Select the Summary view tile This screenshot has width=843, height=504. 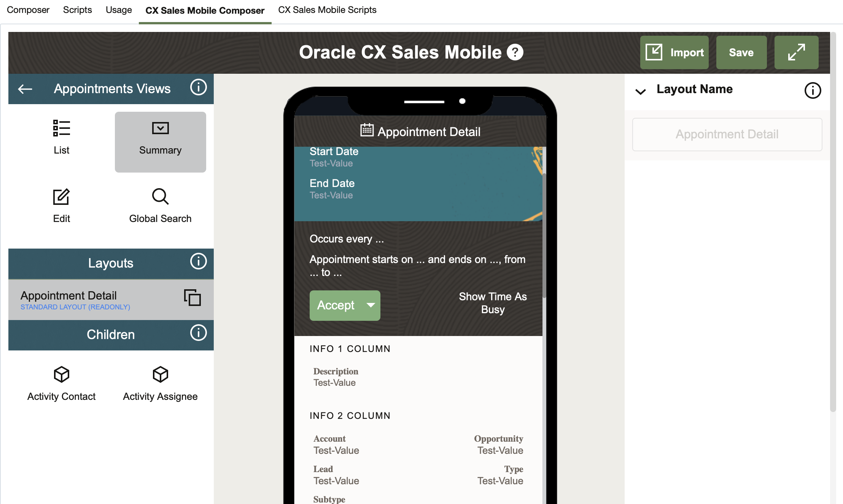[x=160, y=142]
